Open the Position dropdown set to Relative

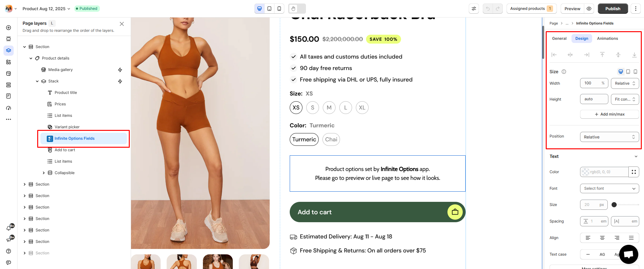coord(609,137)
